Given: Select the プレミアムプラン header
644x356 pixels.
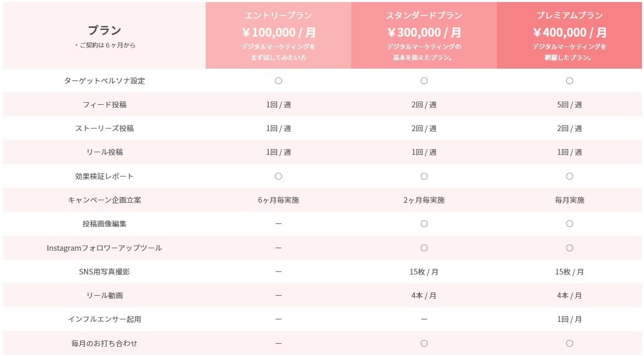Looking at the screenshot, I should click(x=569, y=15).
